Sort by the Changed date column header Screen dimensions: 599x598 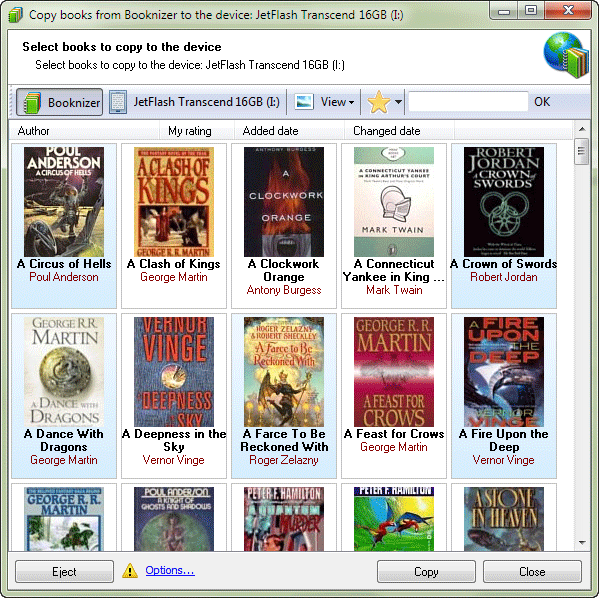tap(399, 131)
